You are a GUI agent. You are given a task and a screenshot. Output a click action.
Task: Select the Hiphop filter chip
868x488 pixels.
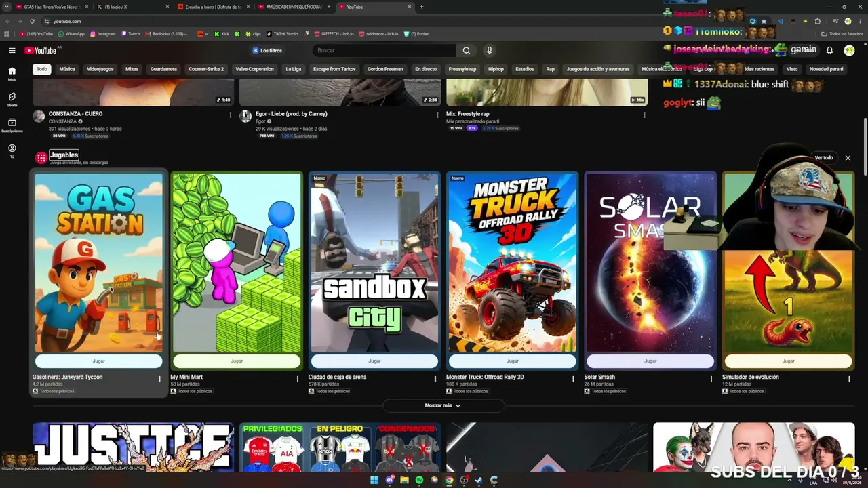pos(496,69)
